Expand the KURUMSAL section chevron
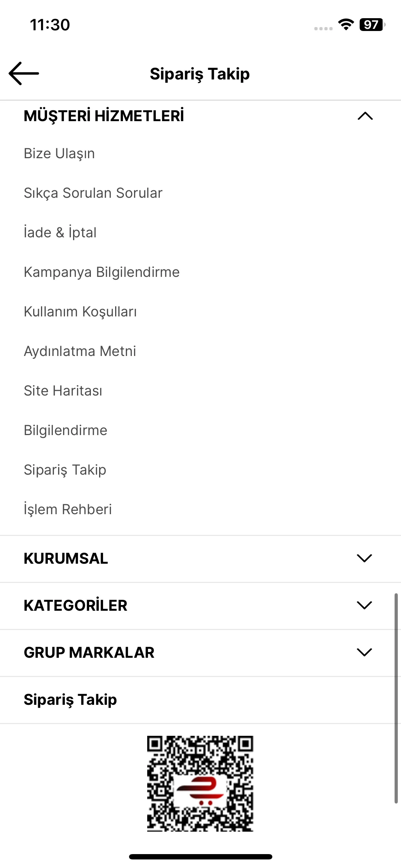Viewport: 401px width, 868px height. click(x=364, y=558)
